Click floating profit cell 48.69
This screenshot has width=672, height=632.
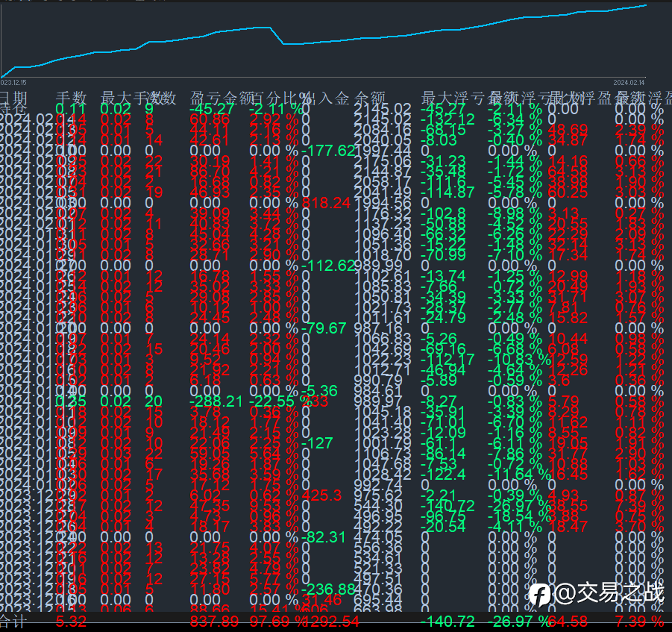tap(568, 130)
